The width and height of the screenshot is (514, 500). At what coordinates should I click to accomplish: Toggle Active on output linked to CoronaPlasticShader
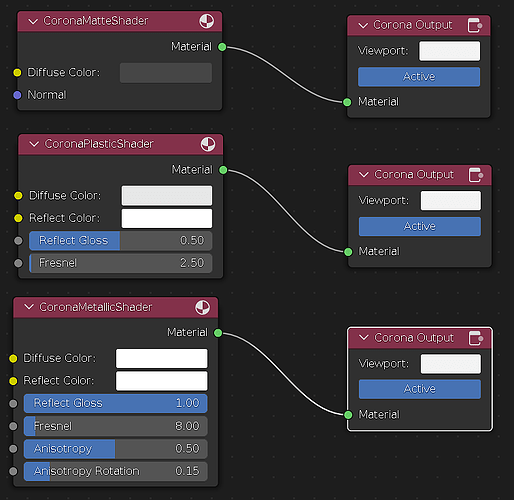[x=420, y=226]
